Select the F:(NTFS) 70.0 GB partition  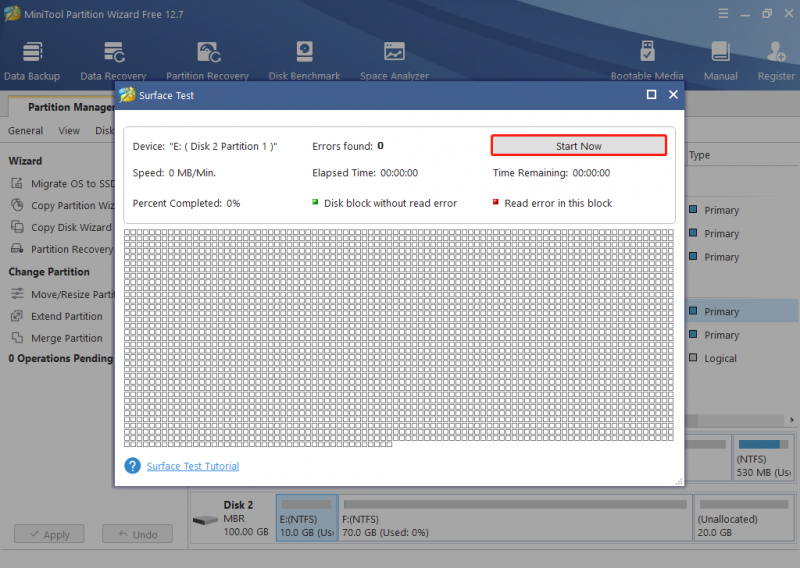point(515,518)
